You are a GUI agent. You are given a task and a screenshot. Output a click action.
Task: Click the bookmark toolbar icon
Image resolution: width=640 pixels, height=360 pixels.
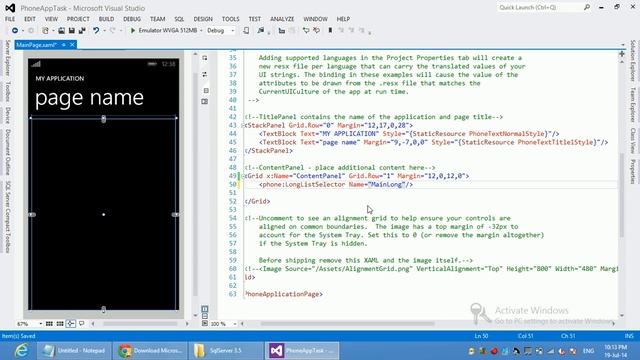[330, 31]
